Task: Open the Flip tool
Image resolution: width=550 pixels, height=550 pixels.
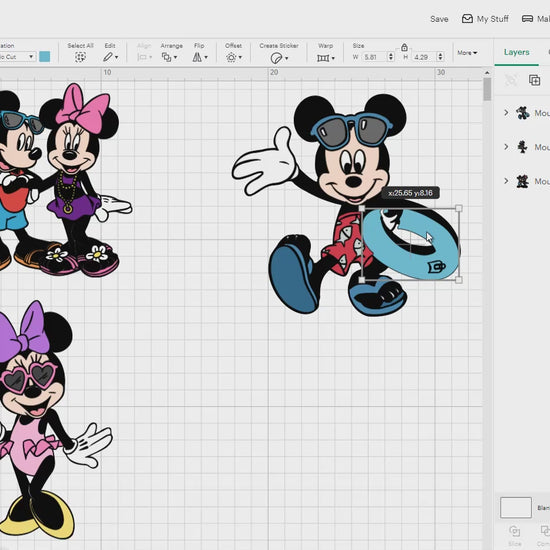Action: 200,57
